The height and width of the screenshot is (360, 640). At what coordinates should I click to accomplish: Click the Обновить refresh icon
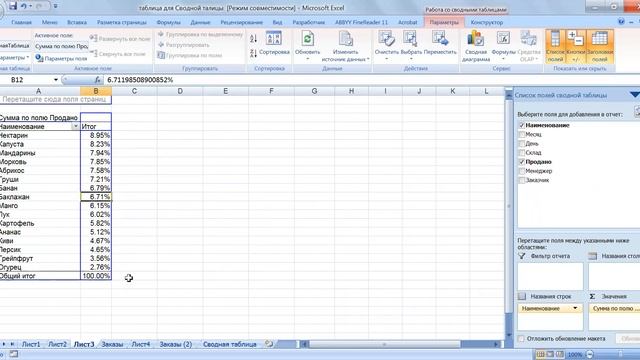click(x=307, y=40)
